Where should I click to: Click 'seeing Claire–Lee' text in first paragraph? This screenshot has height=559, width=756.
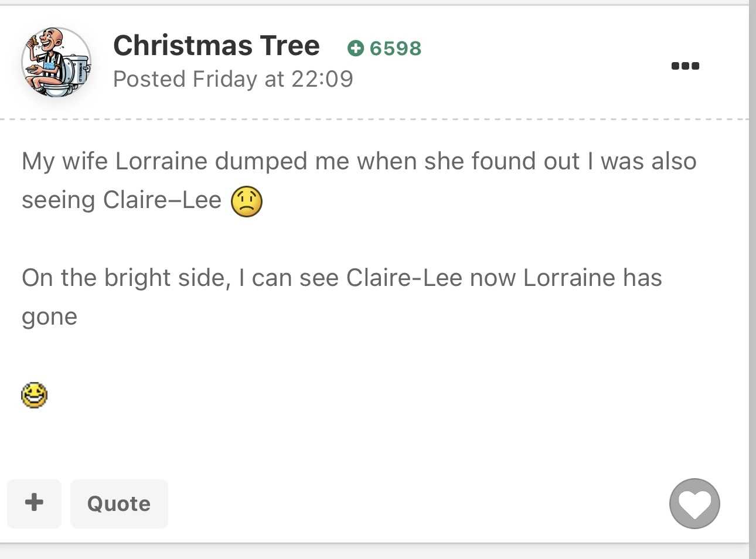click(x=121, y=200)
